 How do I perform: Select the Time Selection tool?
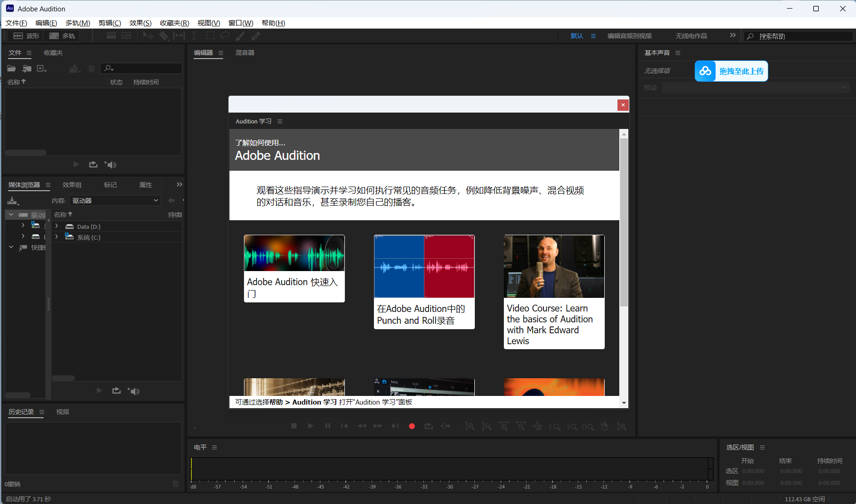(194, 36)
